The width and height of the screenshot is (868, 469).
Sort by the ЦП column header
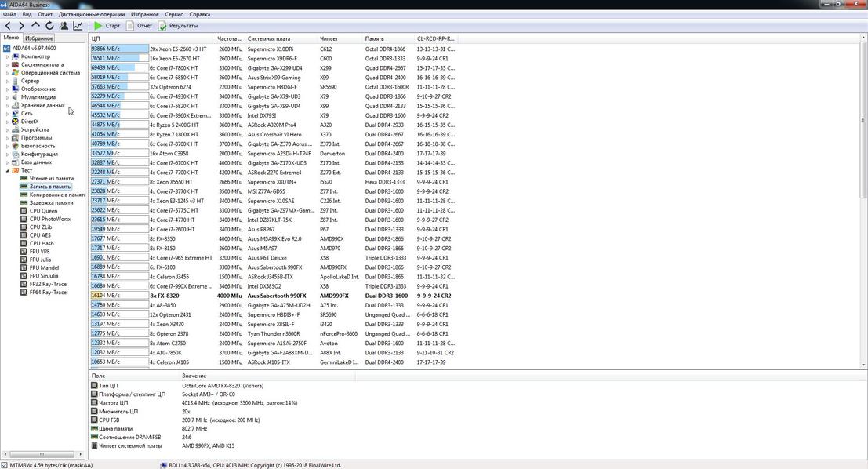[152, 38]
